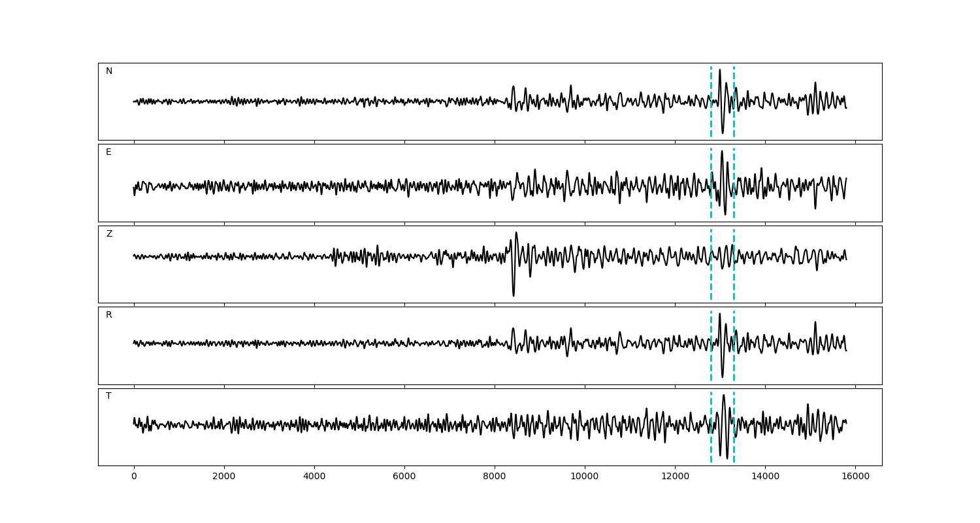Click the 2000 x-axis tick label
980x523 pixels.
pos(224,477)
